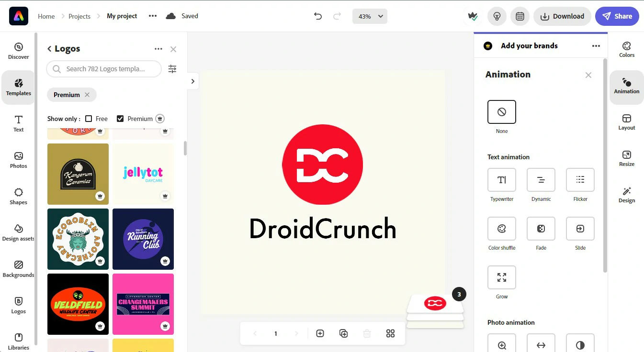The width and height of the screenshot is (644, 352).
Task: Open the template filter settings icon
Action: (172, 69)
